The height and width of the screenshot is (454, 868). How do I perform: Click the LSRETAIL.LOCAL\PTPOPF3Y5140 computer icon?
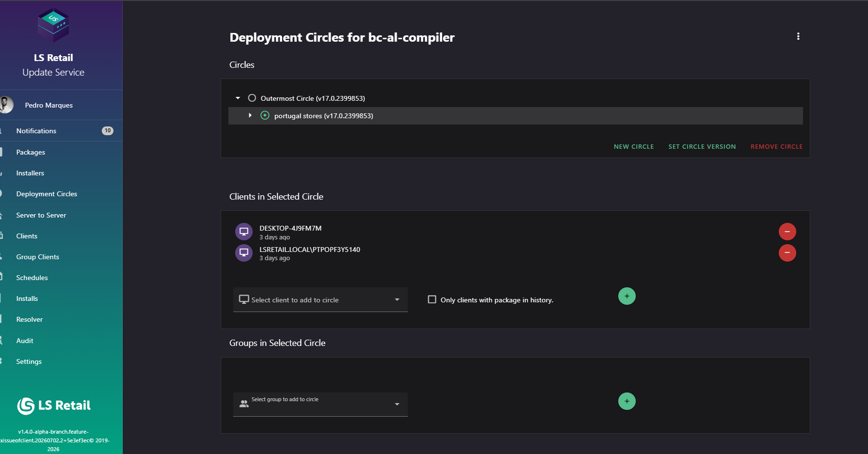[244, 252]
